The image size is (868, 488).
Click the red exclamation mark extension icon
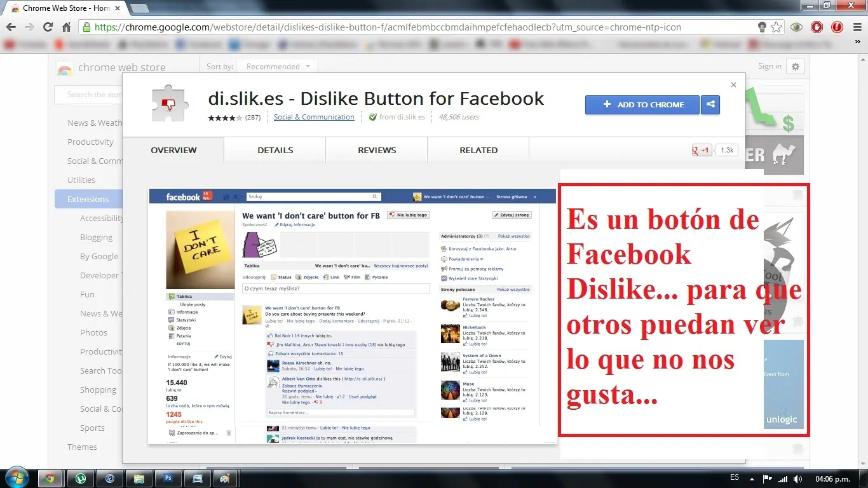point(837,27)
